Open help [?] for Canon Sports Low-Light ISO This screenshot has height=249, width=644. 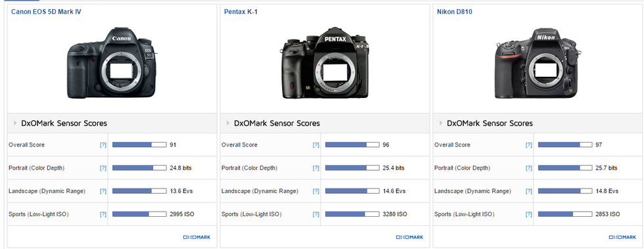point(103,214)
